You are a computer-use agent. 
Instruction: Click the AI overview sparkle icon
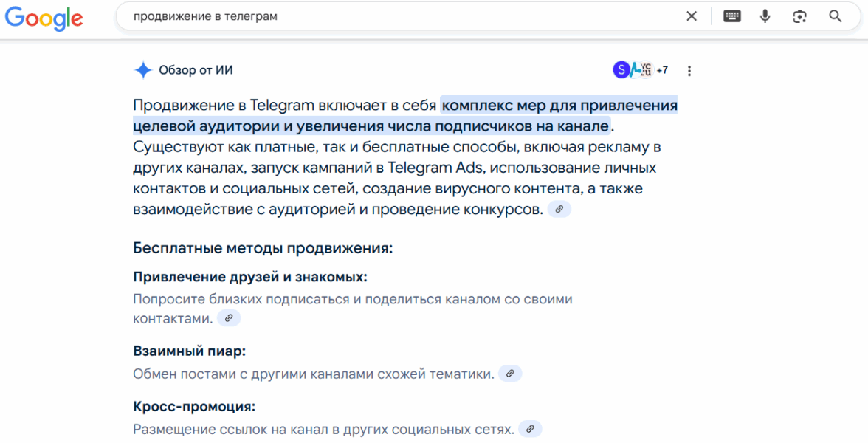point(143,70)
